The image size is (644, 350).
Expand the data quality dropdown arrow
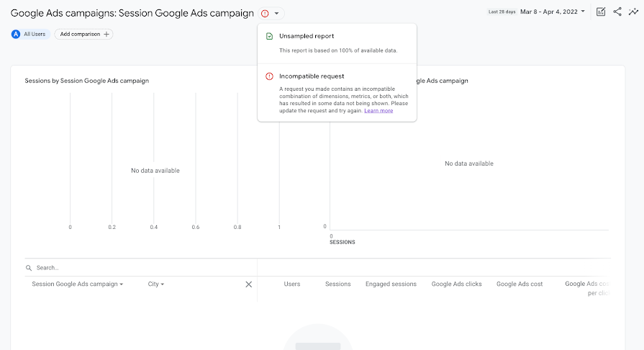pos(277,14)
